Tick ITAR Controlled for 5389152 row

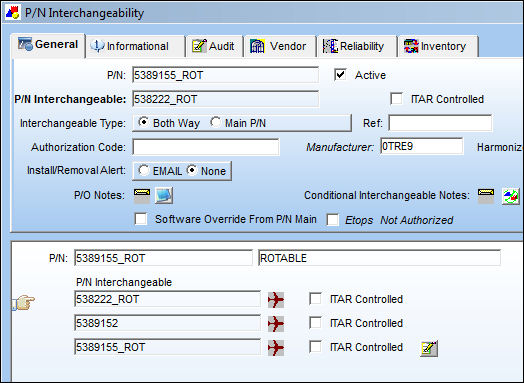point(315,323)
